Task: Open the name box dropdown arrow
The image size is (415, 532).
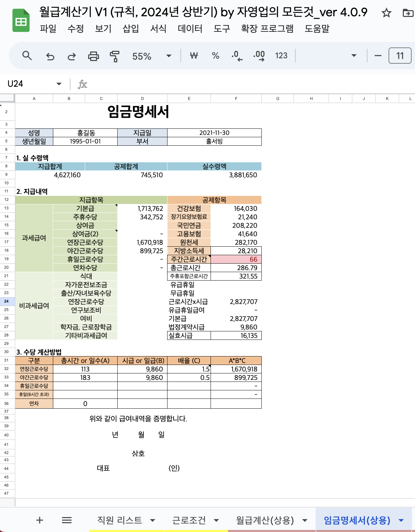Action: [x=59, y=84]
